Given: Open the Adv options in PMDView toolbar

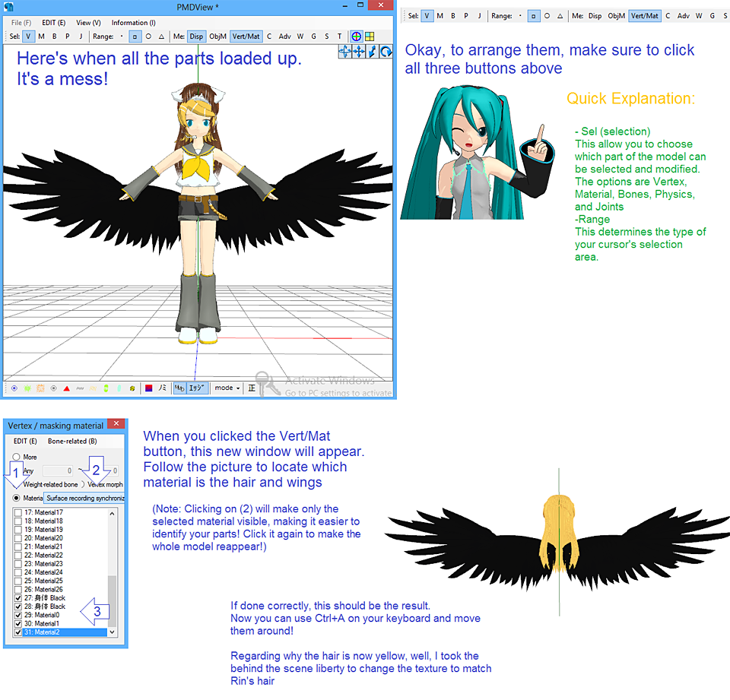Looking at the screenshot, I should click(x=284, y=36).
